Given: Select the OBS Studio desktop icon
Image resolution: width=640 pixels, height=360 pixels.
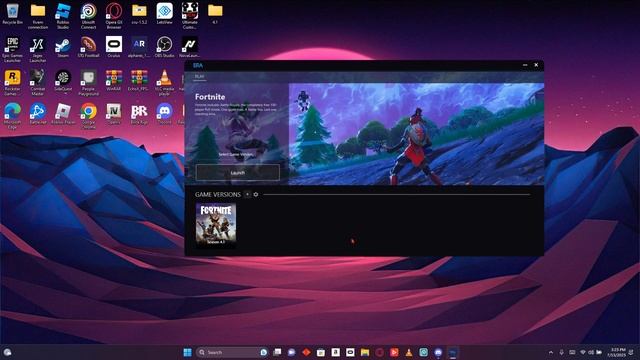Looking at the screenshot, I should 164,47.
